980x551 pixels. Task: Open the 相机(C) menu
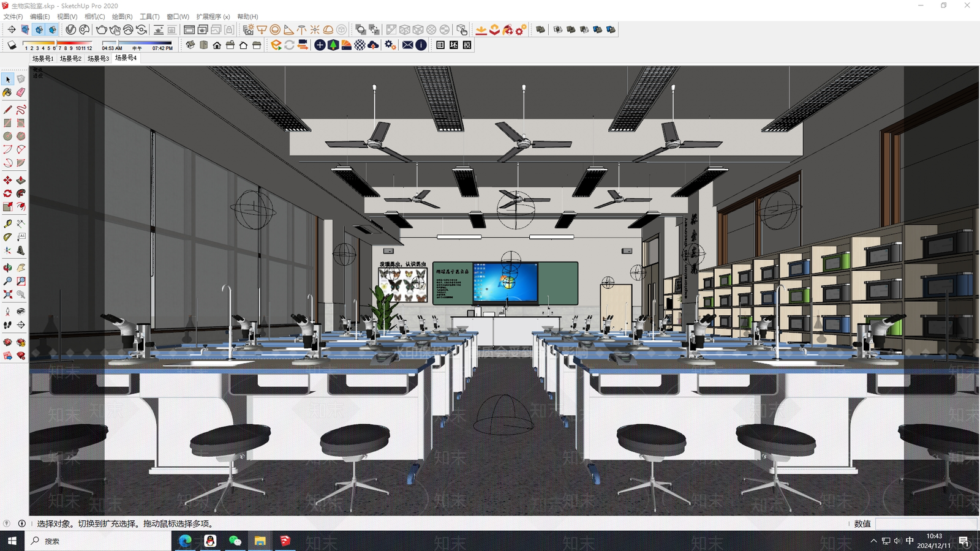click(x=94, y=17)
